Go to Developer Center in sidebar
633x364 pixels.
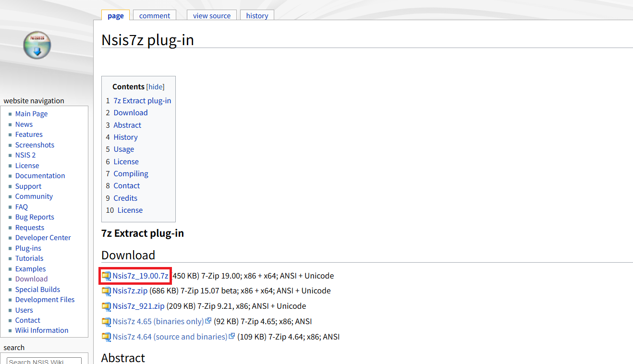43,238
